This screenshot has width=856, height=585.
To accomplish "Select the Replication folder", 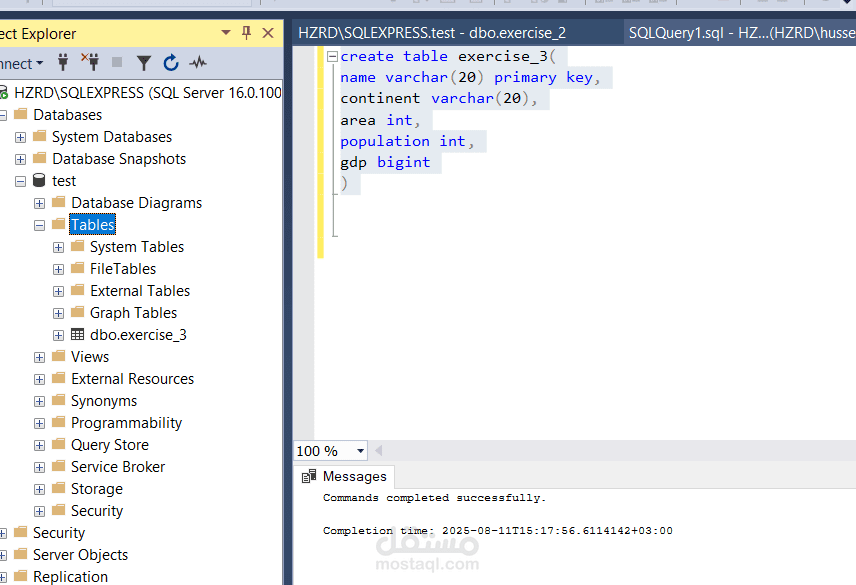I will 70,577.
